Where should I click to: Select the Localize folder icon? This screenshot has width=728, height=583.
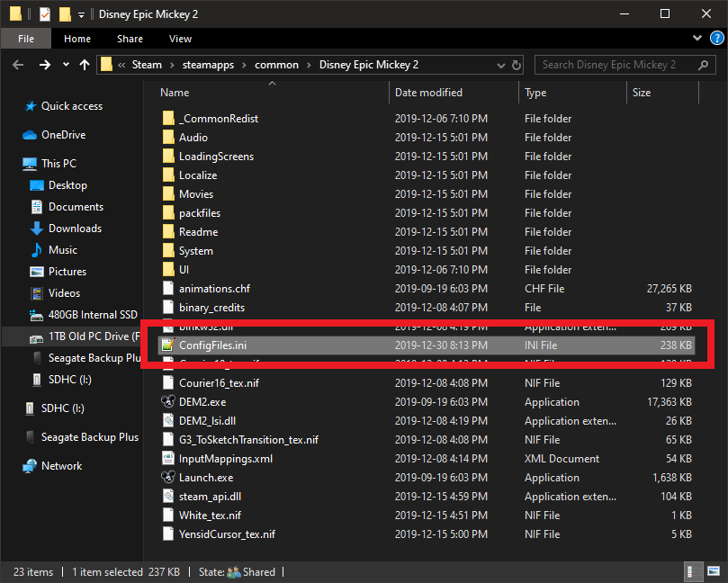tap(168, 175)
